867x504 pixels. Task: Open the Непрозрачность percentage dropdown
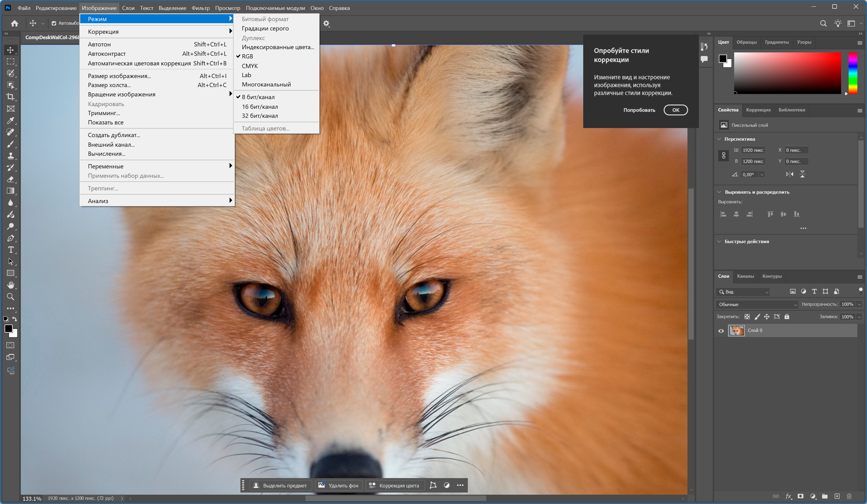pos(859,305)
